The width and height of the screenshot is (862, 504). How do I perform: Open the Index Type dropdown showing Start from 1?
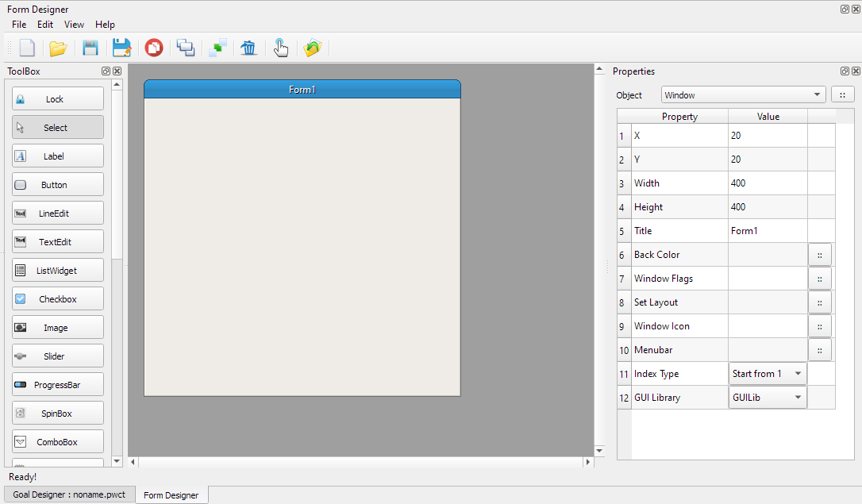(767, 373)
